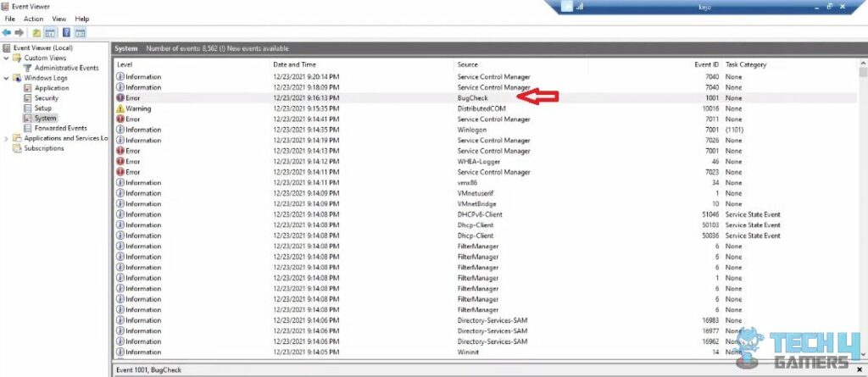Select the BugCheck error event row

(472, 98)
